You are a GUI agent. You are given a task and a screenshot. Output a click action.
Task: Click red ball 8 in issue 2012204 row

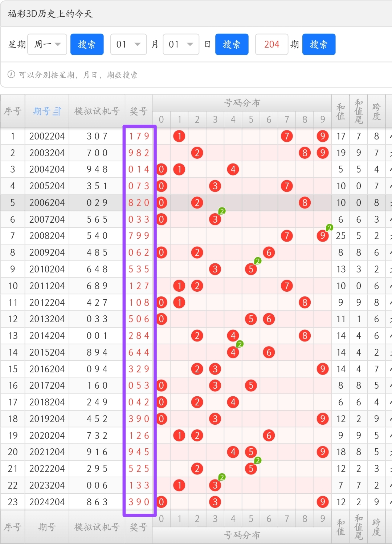(x=305, y=302)
